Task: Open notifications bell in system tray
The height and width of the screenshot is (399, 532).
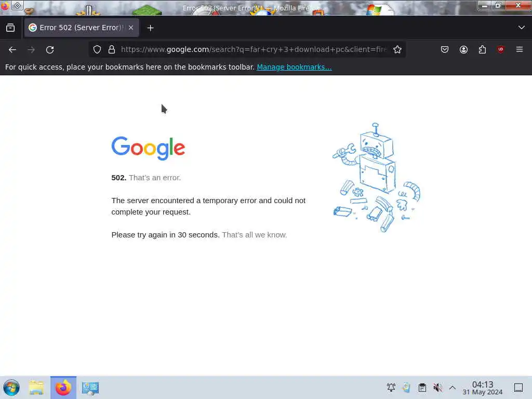Action: click(x=391, y=388)
